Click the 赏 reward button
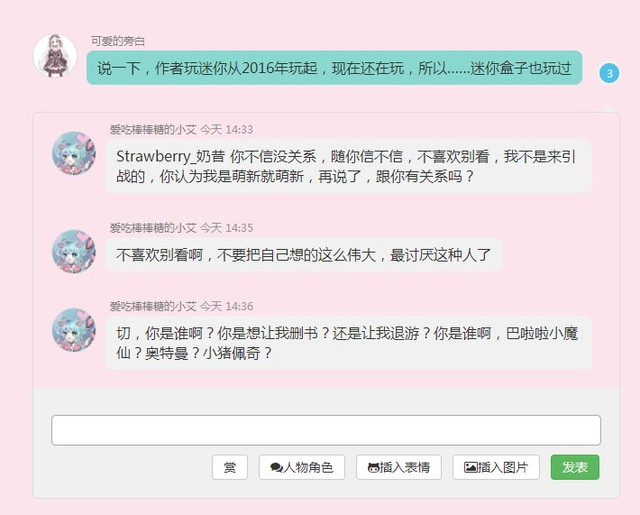Image resolution: width=640 pixels, height=515 pixels. click(x=230, y=467)
